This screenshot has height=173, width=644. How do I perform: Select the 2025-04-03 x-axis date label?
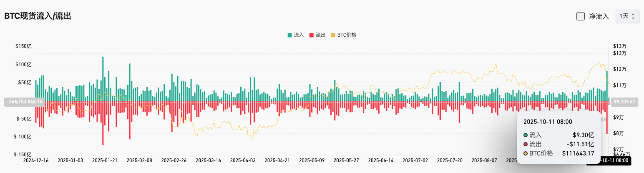point(243,160)
